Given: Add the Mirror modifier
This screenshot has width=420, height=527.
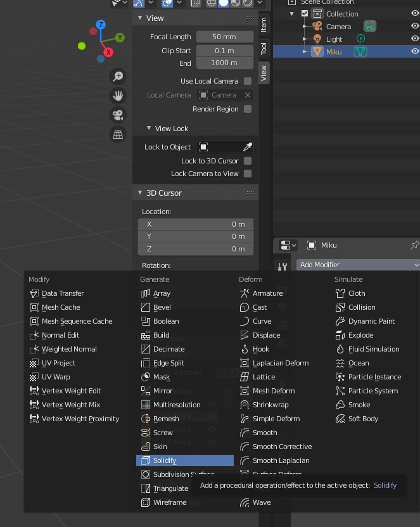Looking at the screenshot, I should click(185, 391).
